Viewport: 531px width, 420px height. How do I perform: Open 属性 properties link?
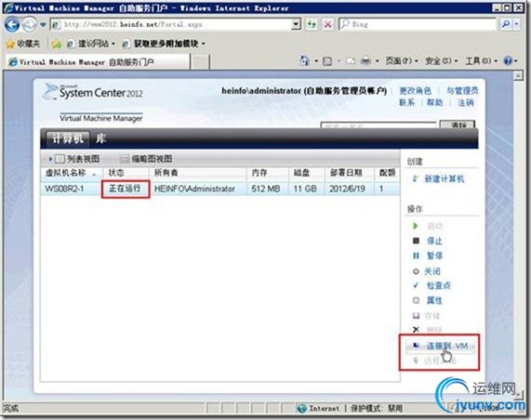(434, 300)
